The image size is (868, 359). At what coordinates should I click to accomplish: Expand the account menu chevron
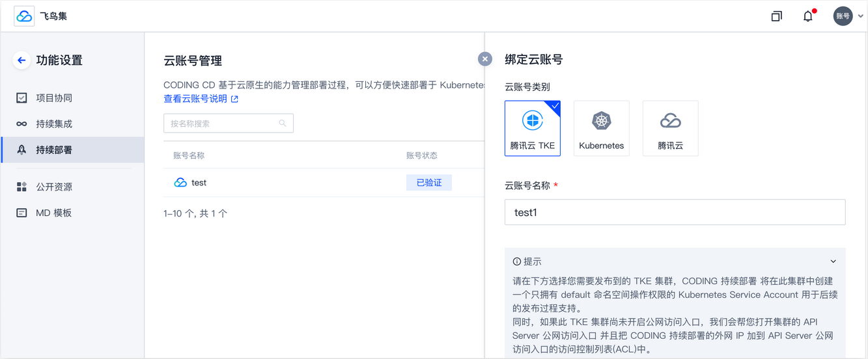(860, 17)
